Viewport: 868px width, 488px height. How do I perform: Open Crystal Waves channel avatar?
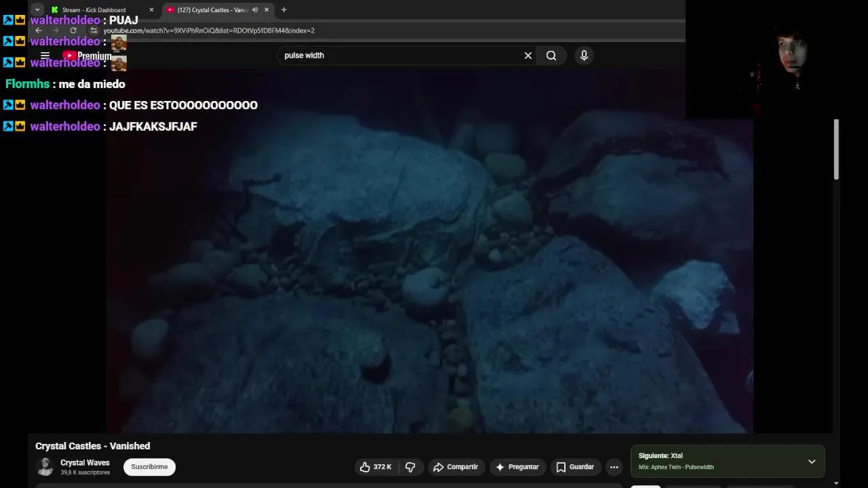point(45,467)
